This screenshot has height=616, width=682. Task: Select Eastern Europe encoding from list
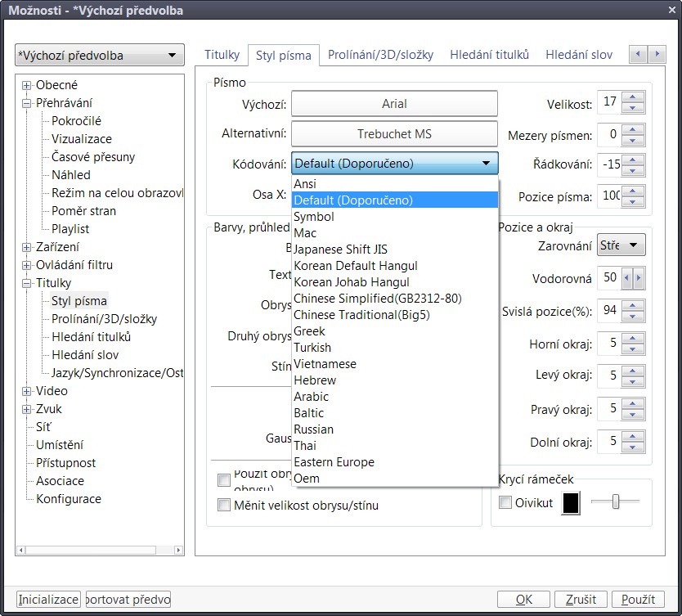point(334,462)
